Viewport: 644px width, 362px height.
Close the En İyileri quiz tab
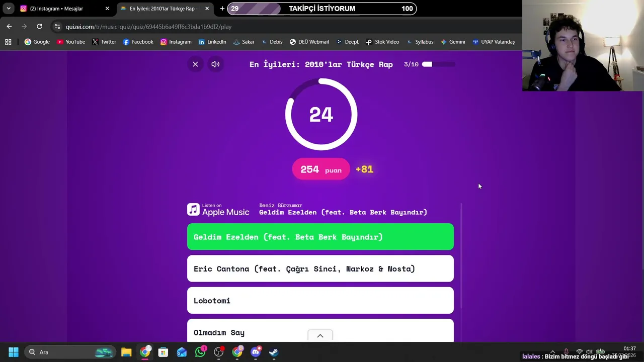[207, 9]
